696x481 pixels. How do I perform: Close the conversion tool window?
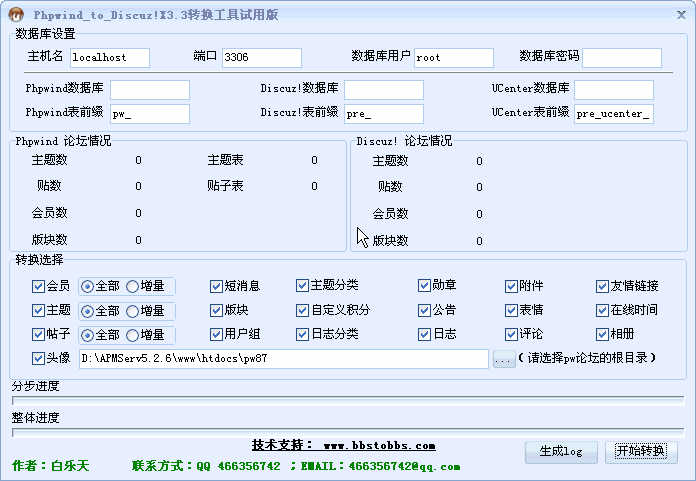click(x=681, y=15)
